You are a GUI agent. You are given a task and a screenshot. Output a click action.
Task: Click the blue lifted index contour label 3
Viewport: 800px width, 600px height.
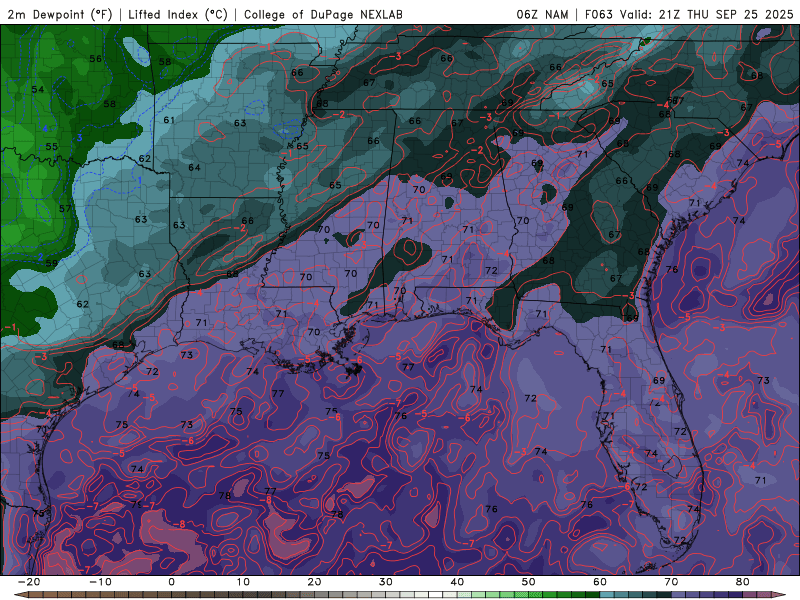[79, 138]
